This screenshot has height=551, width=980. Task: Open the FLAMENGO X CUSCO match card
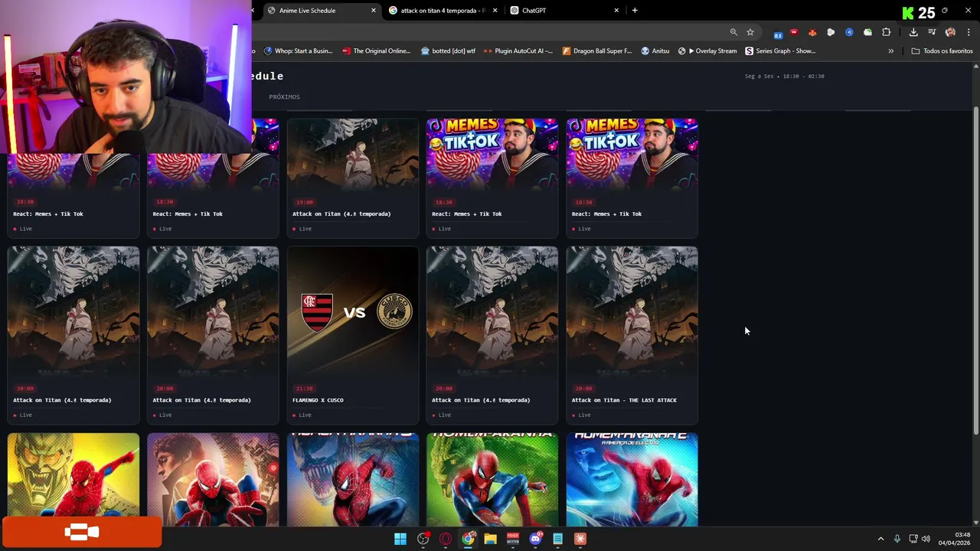pyautogui.click(x=353, y=334)
